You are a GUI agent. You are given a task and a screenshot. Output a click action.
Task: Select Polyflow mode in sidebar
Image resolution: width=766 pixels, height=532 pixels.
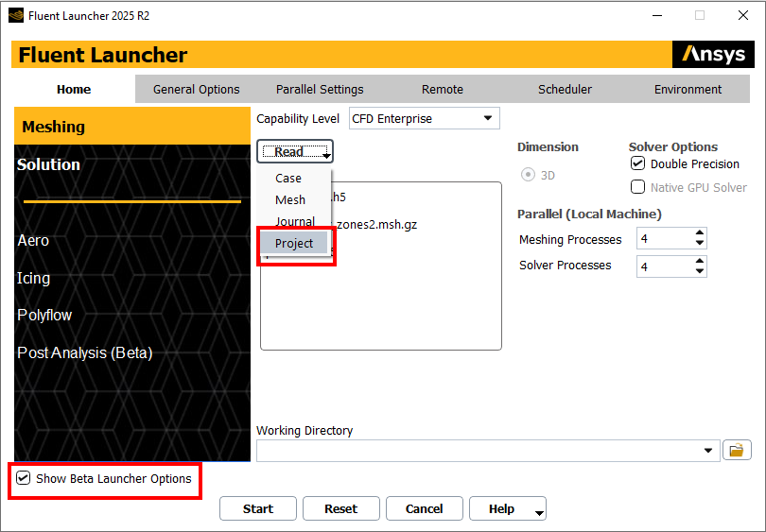pos(44,316)
